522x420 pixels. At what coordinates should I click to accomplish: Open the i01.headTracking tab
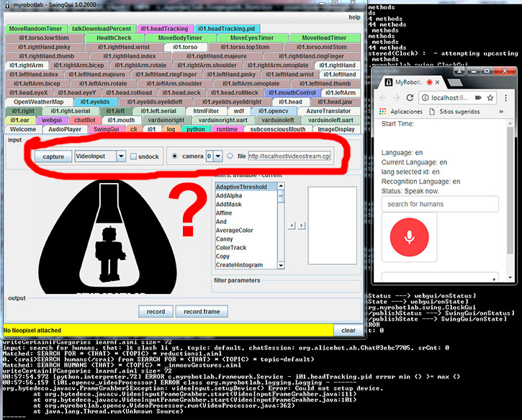coord(164,29)
